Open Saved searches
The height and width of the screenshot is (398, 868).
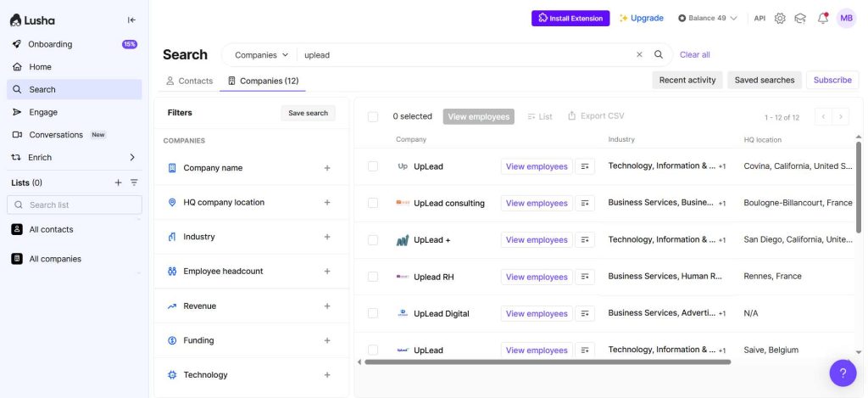pyautogui.click(x=765, y=80)
